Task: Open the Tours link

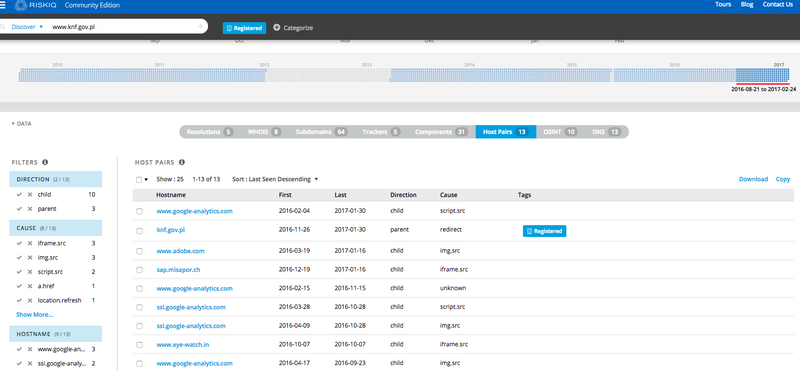Action: 723,4
